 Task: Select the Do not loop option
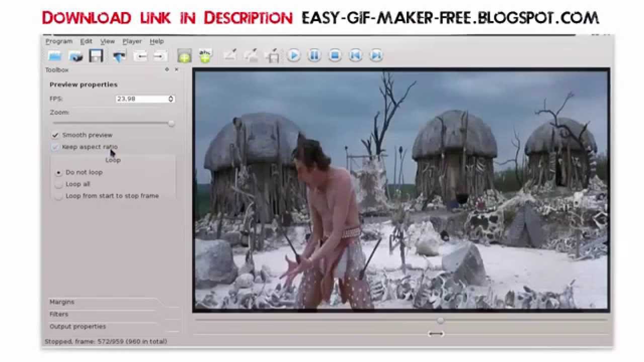coord(59,172)
